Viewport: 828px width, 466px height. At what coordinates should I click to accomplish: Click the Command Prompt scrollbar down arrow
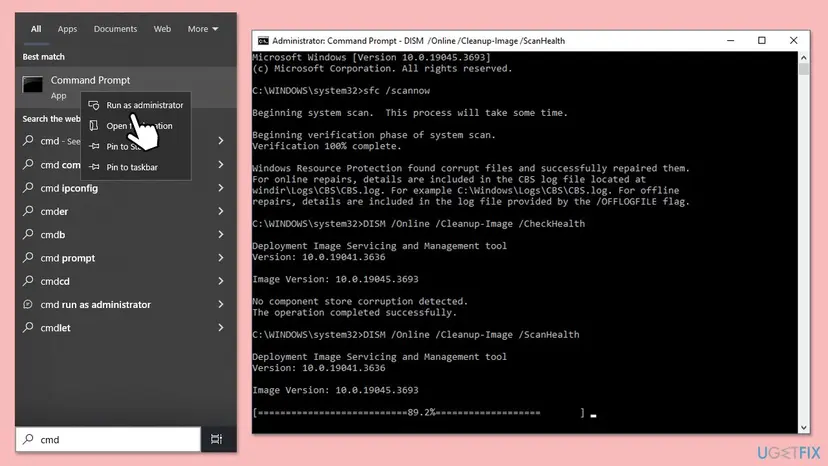pyautogui.click(x=803, y=427)
